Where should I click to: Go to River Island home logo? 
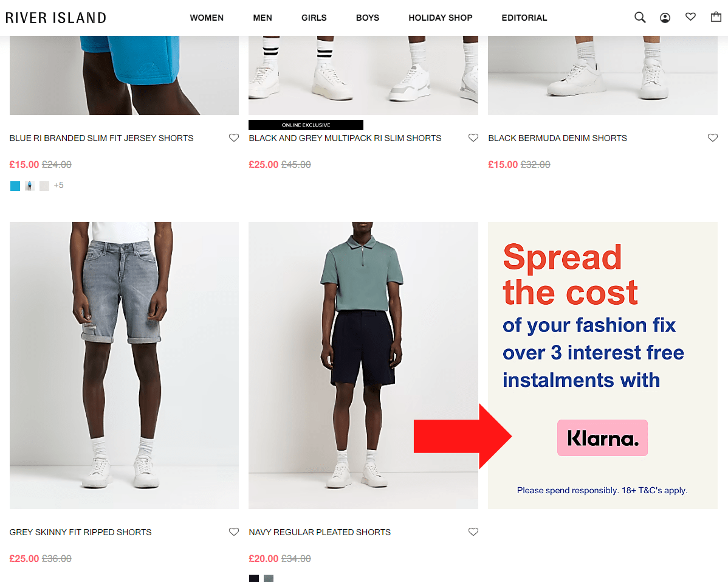tap(56, 18)
